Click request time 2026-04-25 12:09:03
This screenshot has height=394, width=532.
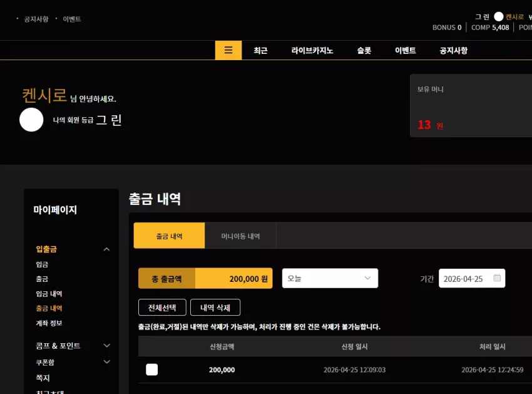[x=354, y=370]
